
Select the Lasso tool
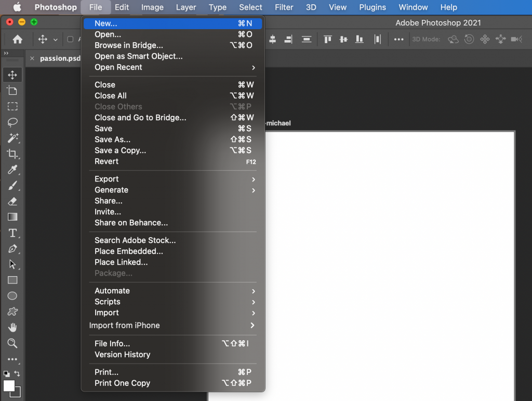(x=12, y=122)
